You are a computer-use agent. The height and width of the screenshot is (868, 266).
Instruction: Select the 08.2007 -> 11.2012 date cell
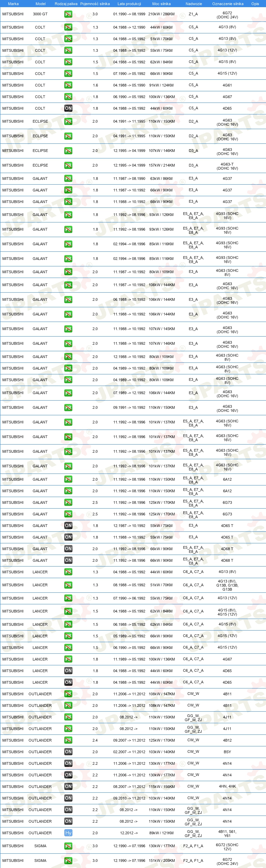tap(129, 786)
